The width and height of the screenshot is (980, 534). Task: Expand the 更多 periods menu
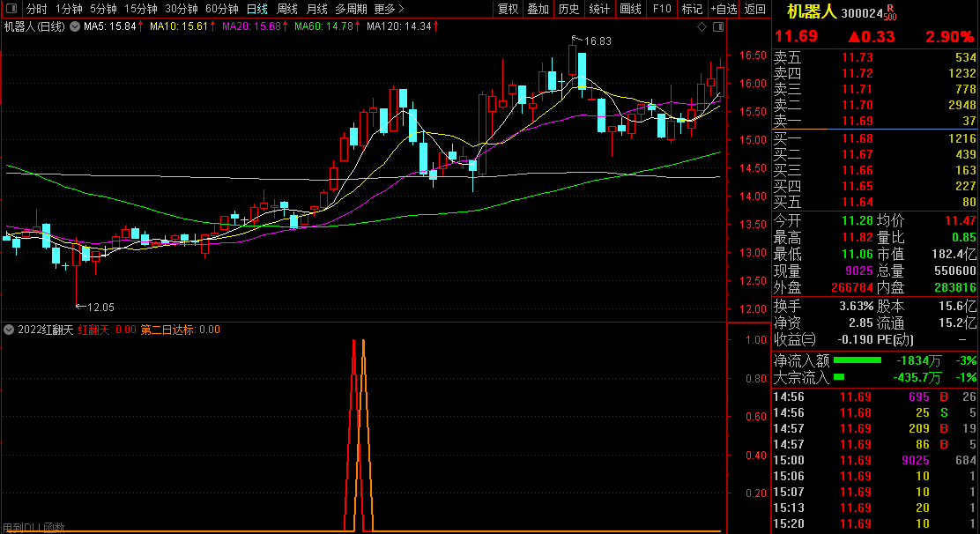coord(389,9)
